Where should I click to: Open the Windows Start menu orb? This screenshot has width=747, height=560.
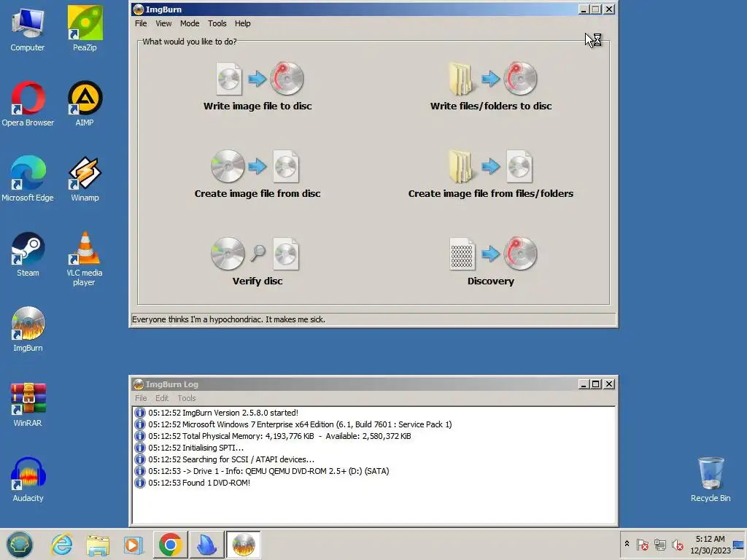[x=20, y=545]
